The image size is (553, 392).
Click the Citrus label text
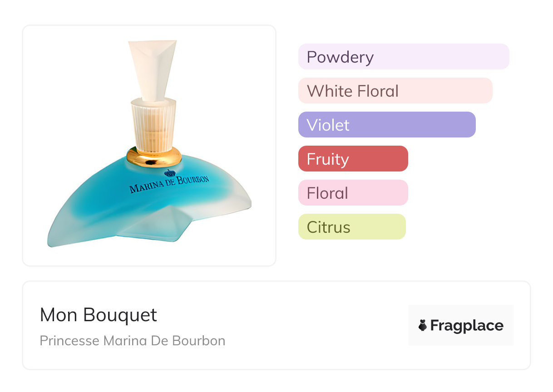329,227
